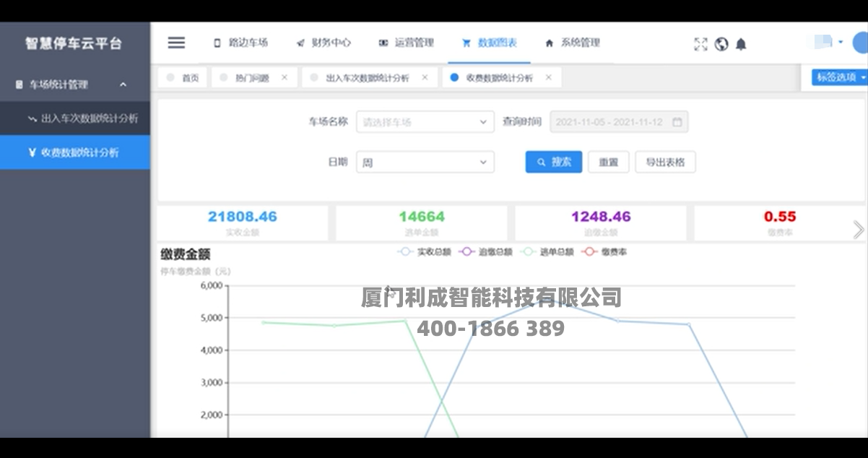The width and height of the screenshot is (868, 458).
Task: Click the globe language icon
Action: coord(721,44)
